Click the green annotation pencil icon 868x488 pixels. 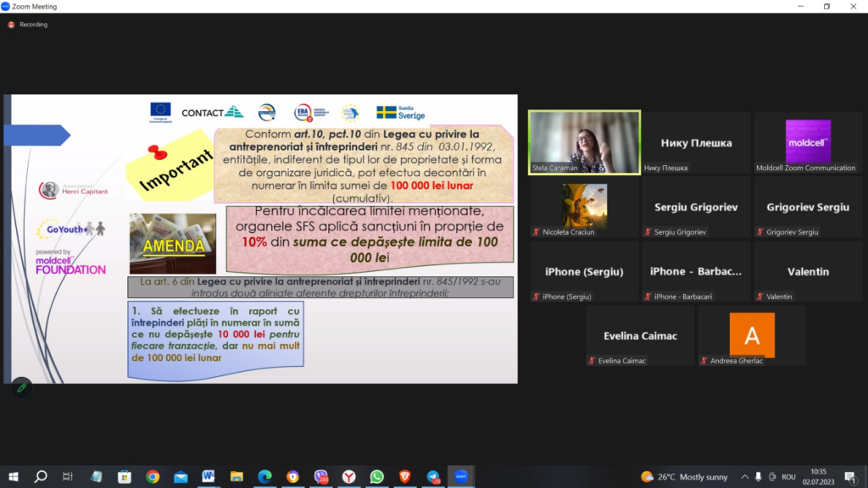pos(21,388)
